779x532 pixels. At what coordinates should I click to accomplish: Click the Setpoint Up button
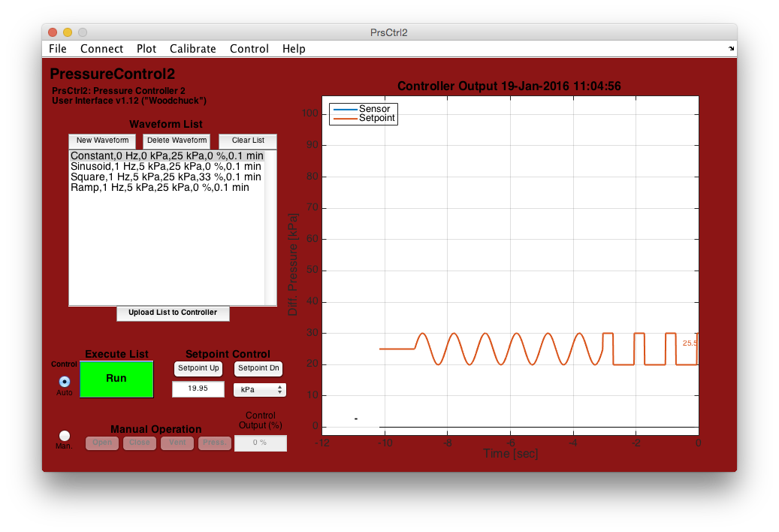click(198, 368)
